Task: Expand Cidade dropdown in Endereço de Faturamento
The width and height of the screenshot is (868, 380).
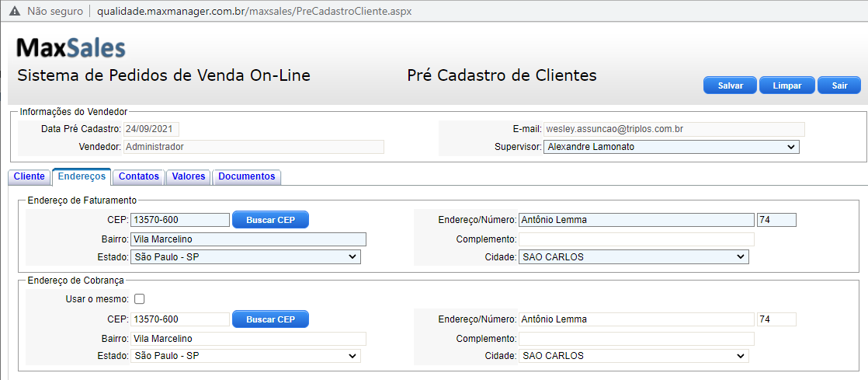Action: [634, 257]
